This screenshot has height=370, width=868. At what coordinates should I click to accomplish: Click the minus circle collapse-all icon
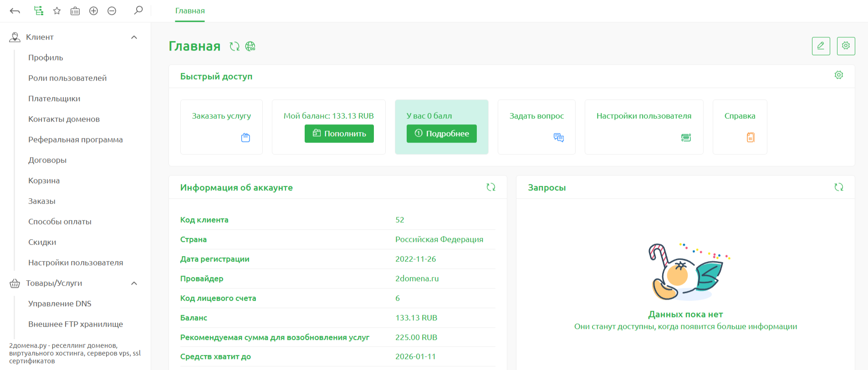tap(112, 11)
